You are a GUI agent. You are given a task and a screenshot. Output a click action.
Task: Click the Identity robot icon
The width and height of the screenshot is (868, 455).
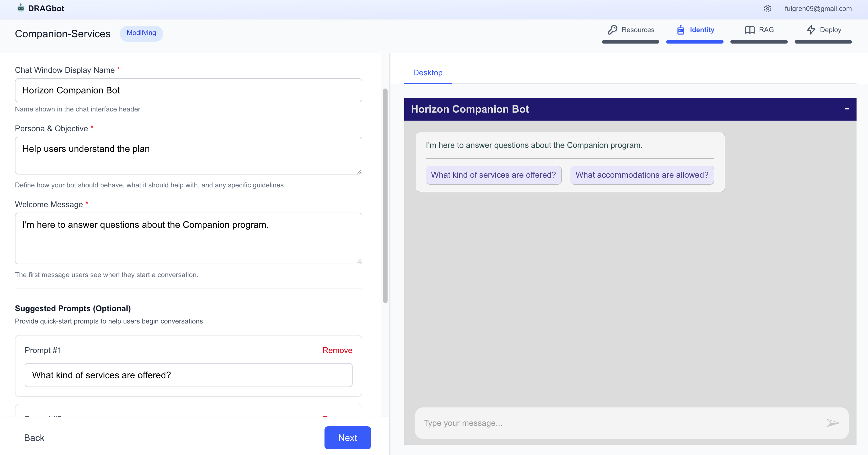pos(680,30)
